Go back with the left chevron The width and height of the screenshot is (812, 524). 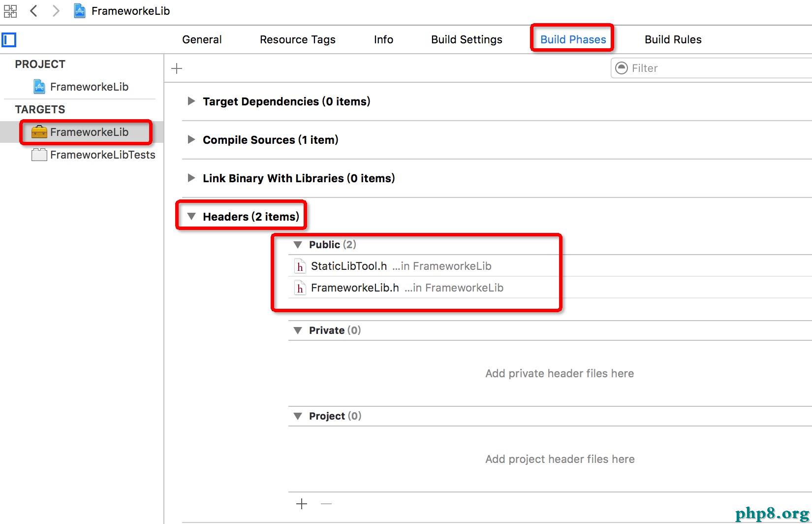(x=33, y=11)
